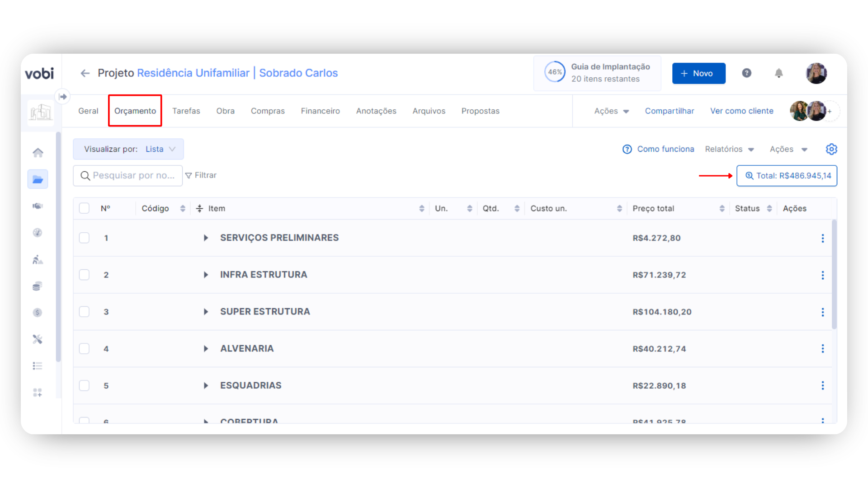Click the Guia de Implantação progress circle
Image resolution: width=868 pixels, height=488 pixels.
coord(555,72)
